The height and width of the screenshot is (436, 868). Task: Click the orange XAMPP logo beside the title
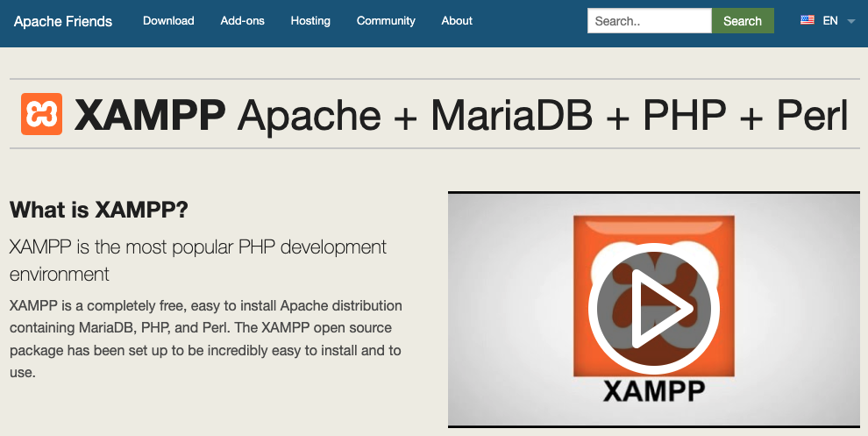pos(41,114)
